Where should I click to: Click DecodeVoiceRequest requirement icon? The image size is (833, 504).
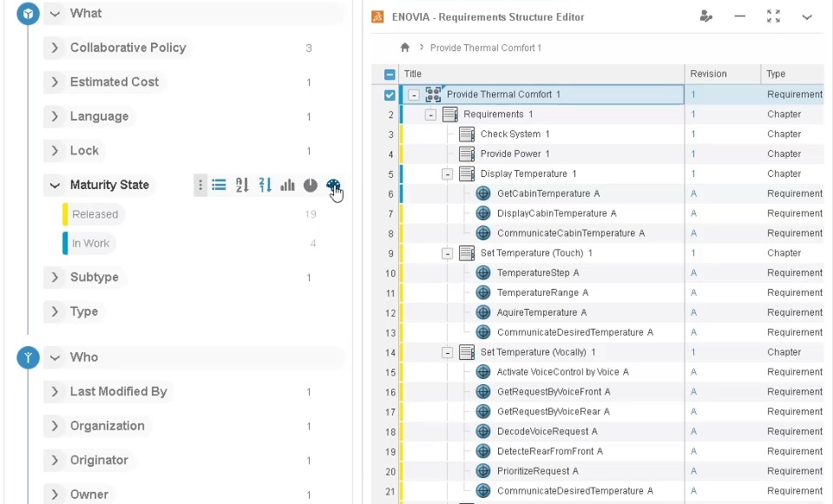coord(483,431)
